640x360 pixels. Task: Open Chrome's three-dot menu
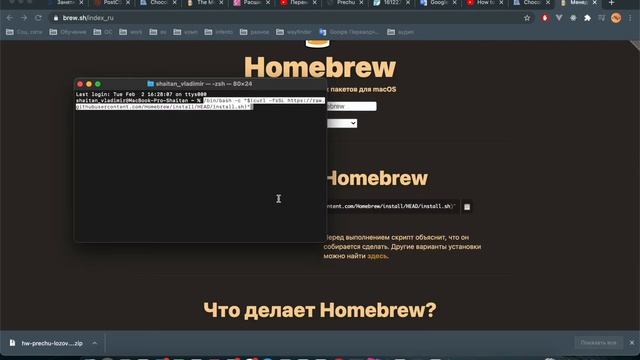(x=631, y=18)
